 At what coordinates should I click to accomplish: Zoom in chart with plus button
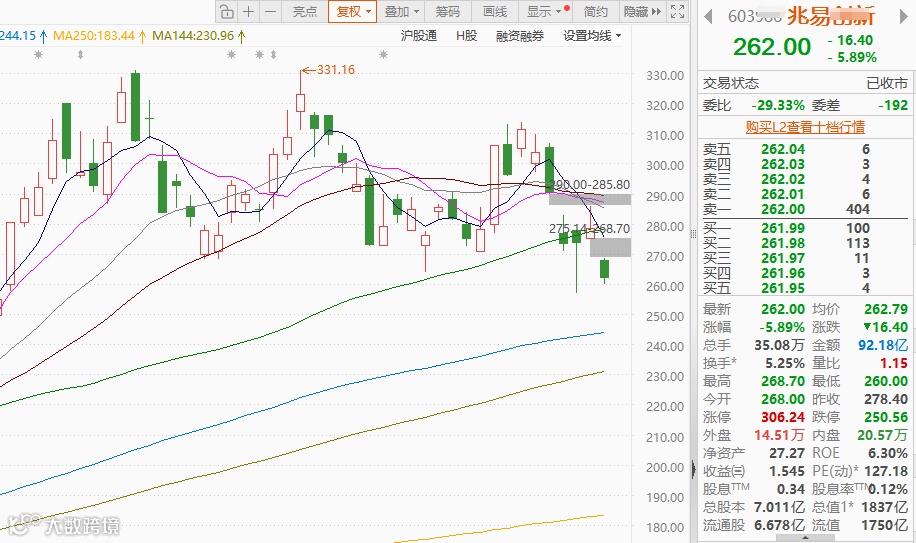[x=249, y=12]
